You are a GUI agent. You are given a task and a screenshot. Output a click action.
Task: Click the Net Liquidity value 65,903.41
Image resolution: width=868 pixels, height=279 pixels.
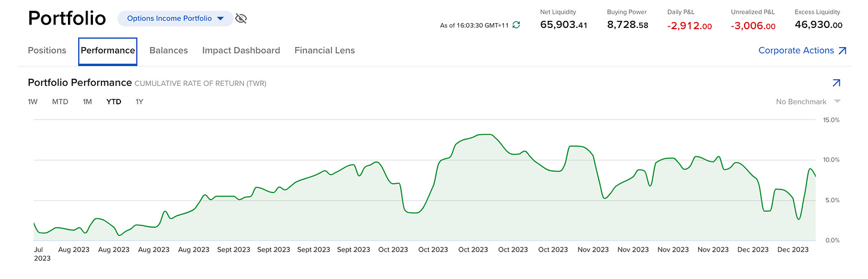click(x=564, y=25)
